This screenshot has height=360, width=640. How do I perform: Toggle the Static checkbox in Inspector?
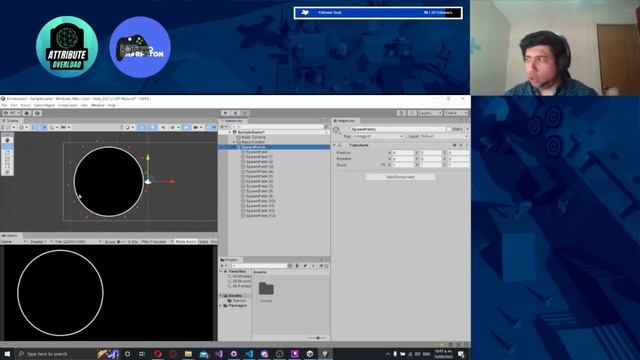(x=449, y=129)
